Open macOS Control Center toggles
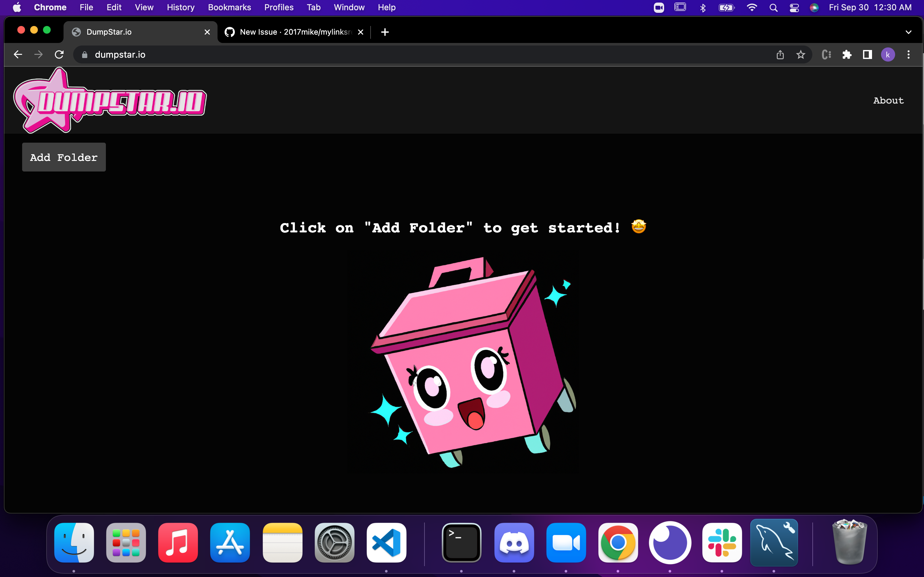 [x=794, y=7]
